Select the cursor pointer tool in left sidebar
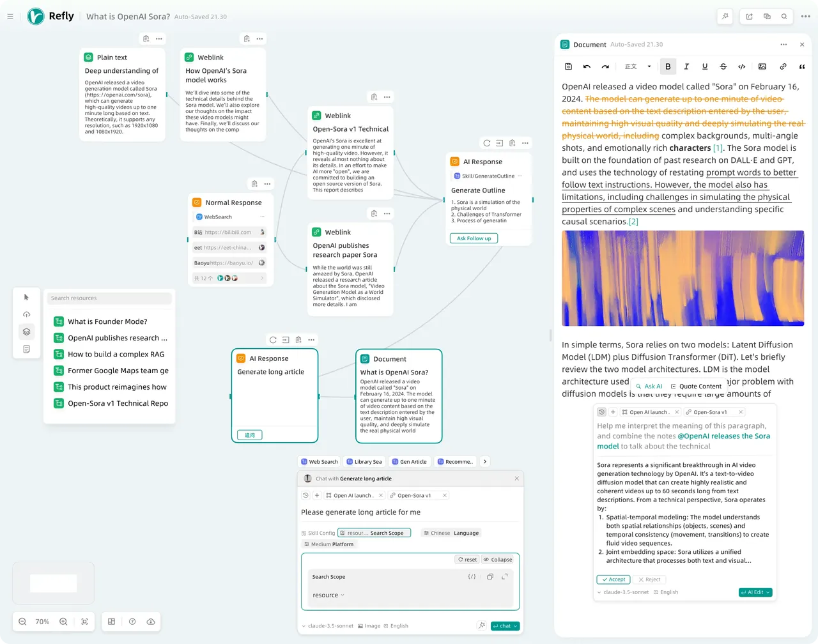Screen dimensions: 818x644 (x=26, y=297)
